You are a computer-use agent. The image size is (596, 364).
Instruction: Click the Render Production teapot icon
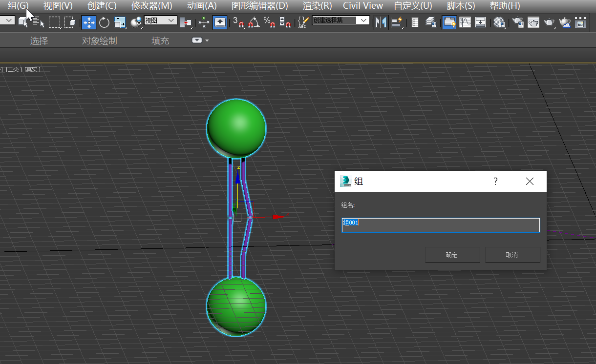coord(549,22)
